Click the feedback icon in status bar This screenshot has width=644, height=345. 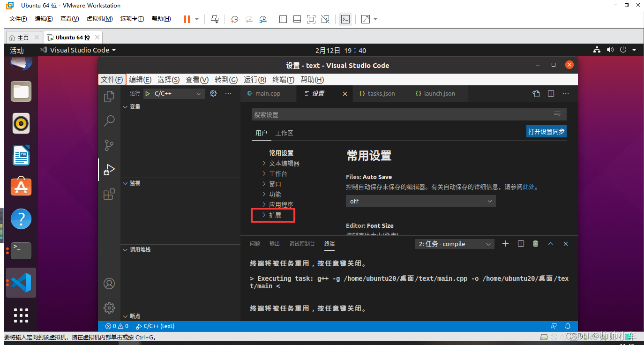click(554, 326)
